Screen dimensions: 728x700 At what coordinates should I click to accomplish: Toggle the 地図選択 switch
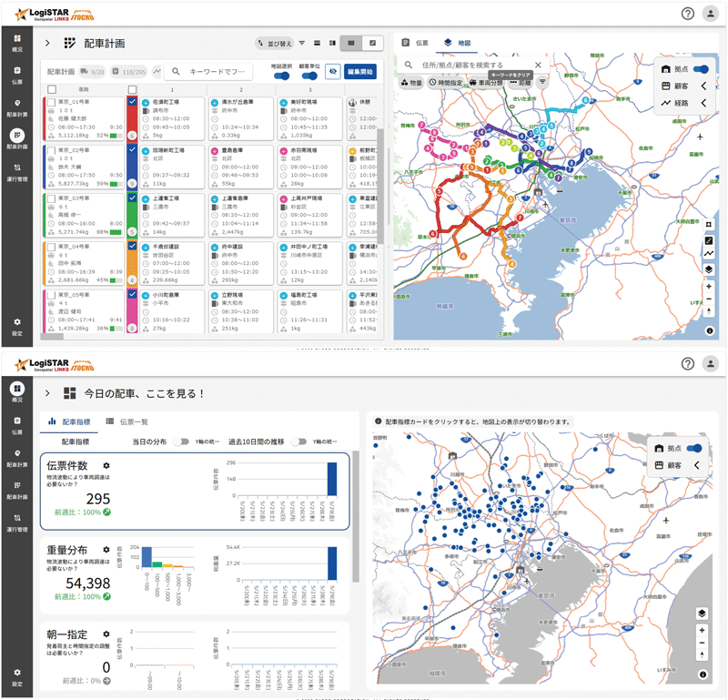282,76
